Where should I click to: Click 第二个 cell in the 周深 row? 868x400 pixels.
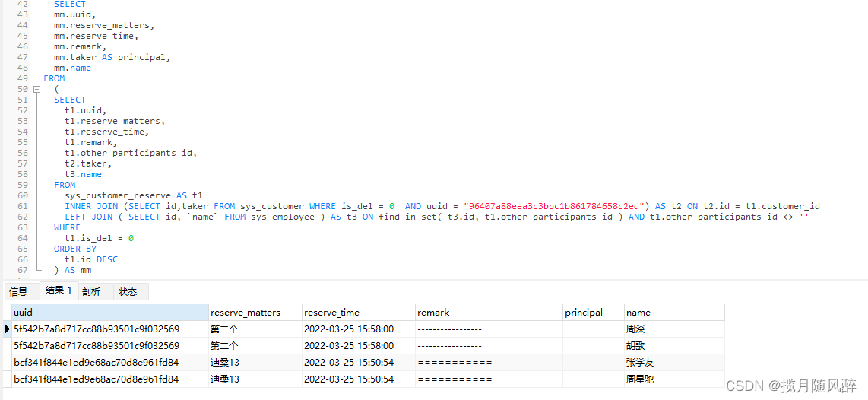click(x=255, y=329)
